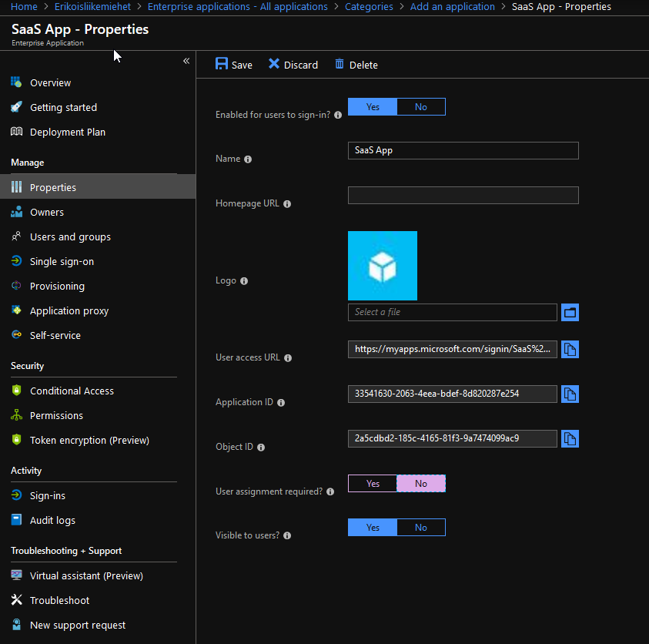
Task: Click the Properties bars icon
Action: (x=16, y=186)
